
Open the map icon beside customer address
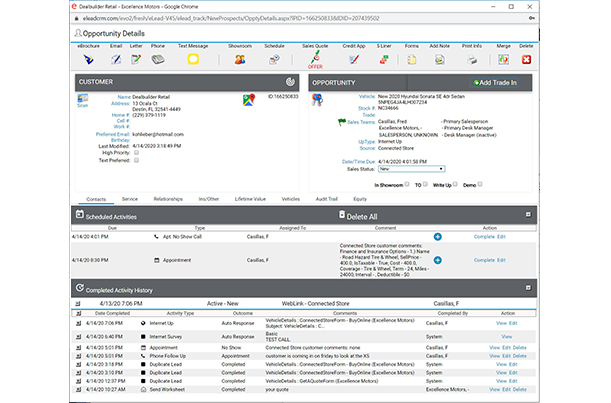point(249,100)
